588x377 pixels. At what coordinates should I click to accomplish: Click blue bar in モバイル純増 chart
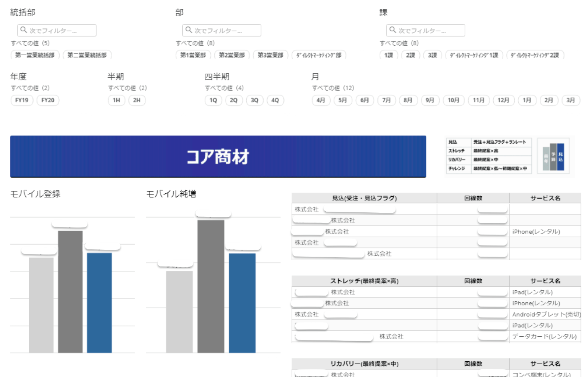pyautogui.click(x=242, y=303)
